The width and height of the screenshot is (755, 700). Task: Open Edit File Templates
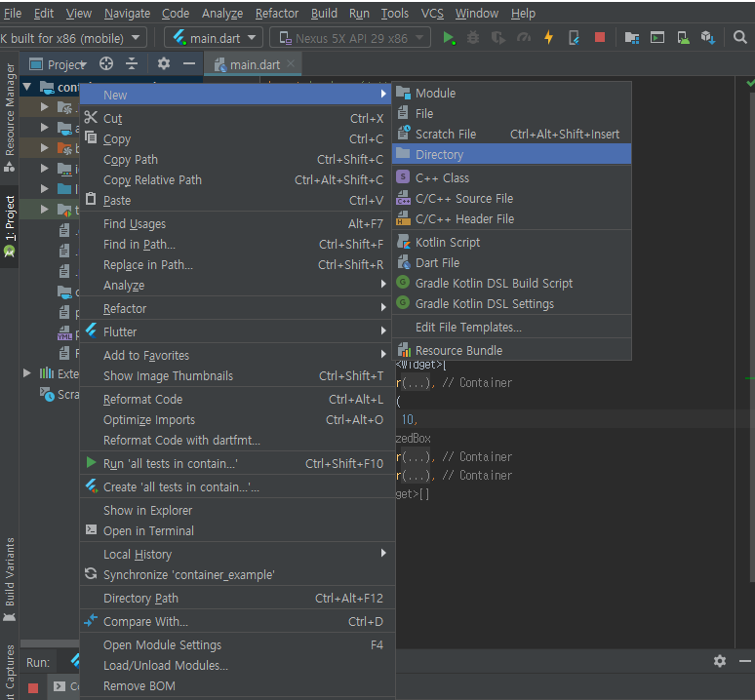(511, 327)
